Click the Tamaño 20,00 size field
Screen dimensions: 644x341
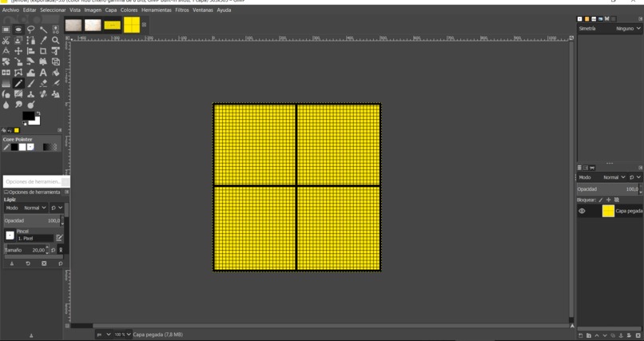click(25, 250)
